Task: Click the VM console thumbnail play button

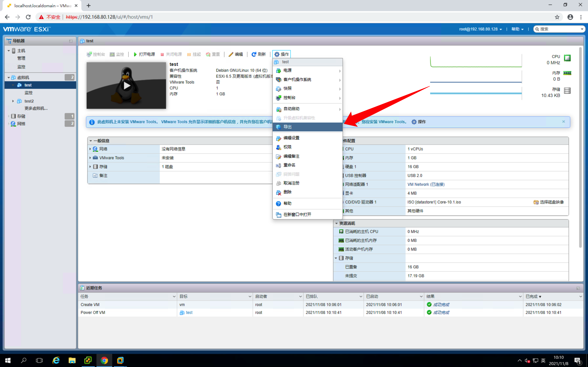Action: point(126,85)
